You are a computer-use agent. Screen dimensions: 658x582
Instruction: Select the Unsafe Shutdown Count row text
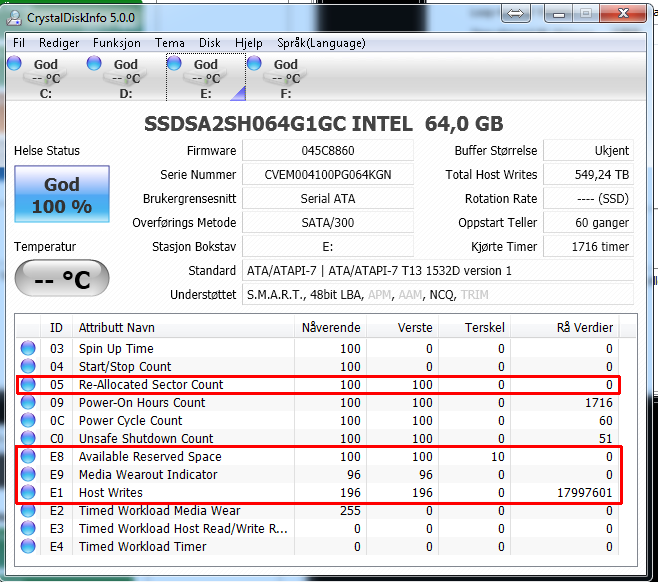[146, 438]
